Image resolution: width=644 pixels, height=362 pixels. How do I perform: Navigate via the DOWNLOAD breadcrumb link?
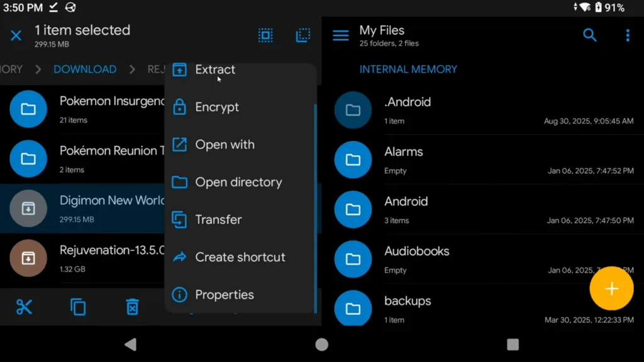85,69
